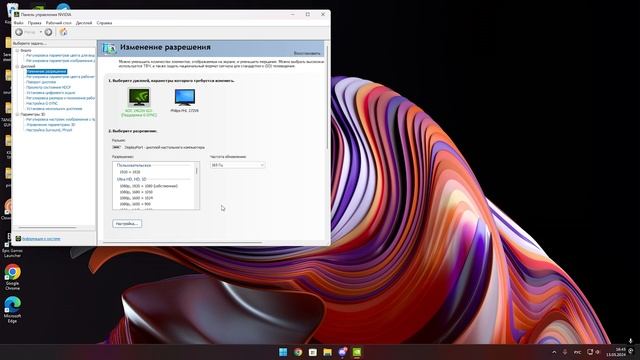
Task: Click the Home toolbar icon
Action: coord(63,32)
